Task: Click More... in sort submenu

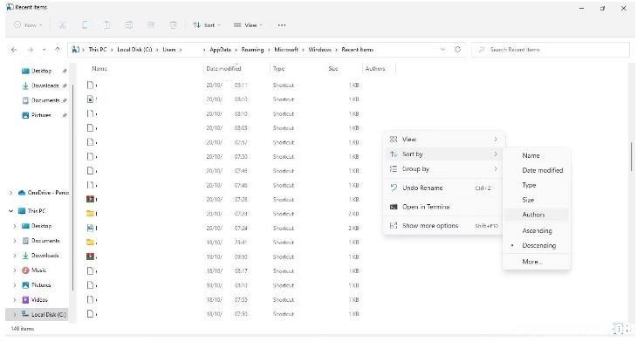Action: coord(536,262)
